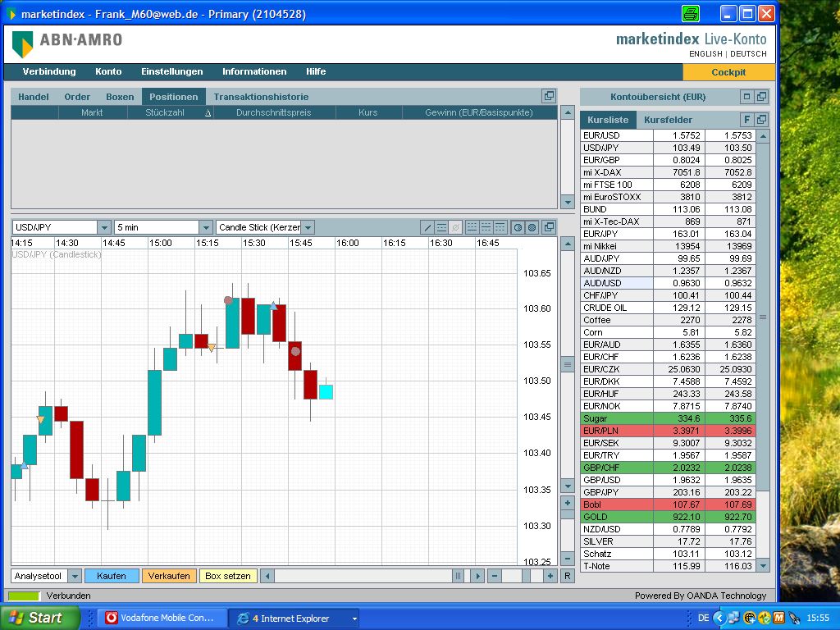Expand the taskbar Internet Explorer group arrow

coord(354,619)
